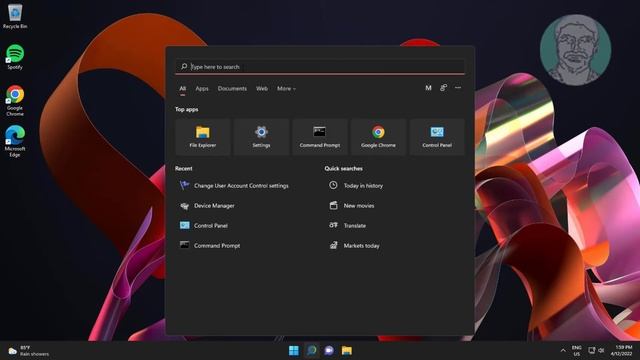The height and width of the screenshot is (360, 640).
Task: Click the volume icon in system tray
Action: click(601, 350)
